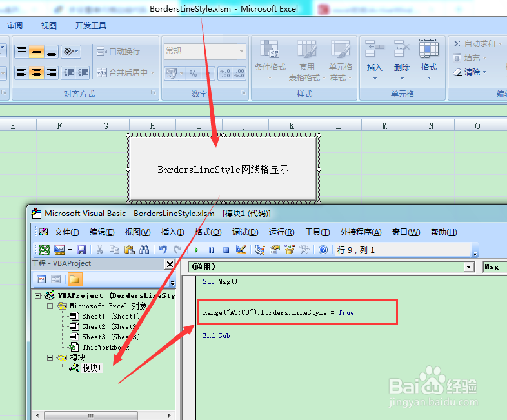The width and height of the screenshot is (507, 420).
Task: Open the 帮助(H) menu in VBA editor
Action: 444,232
